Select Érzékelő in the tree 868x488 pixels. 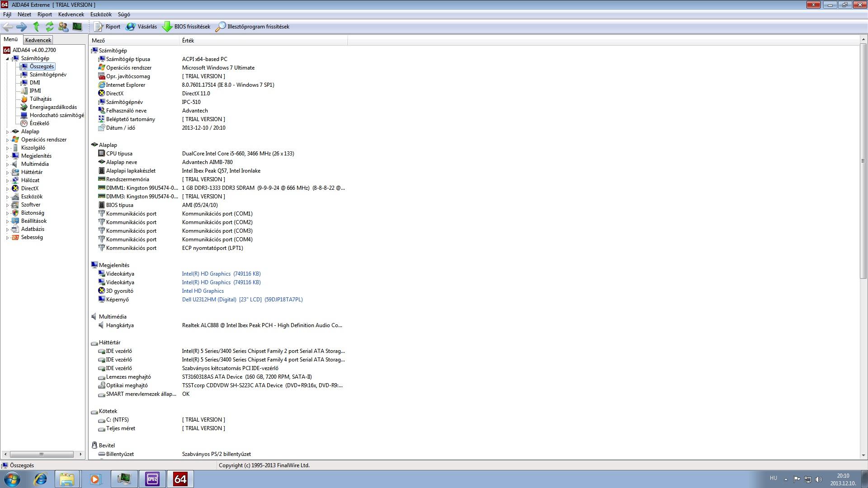[39, 123]
